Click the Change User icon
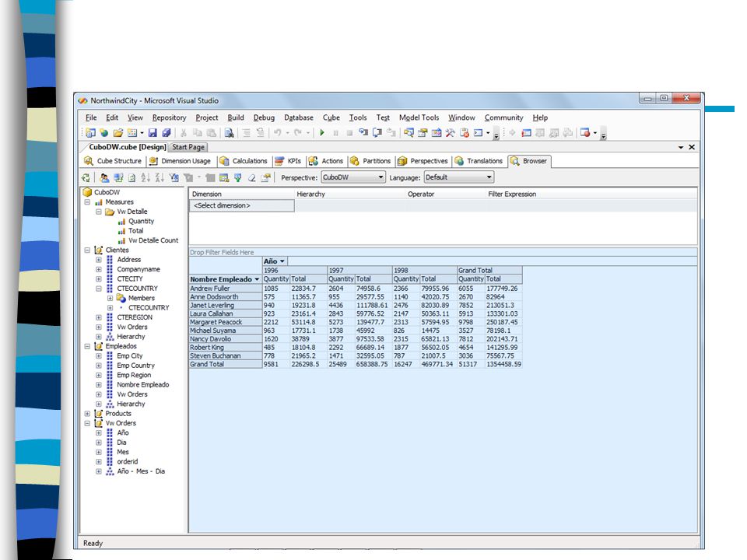Screen dimensions: 747x560 pyautogui.click(x=104, y=177)
